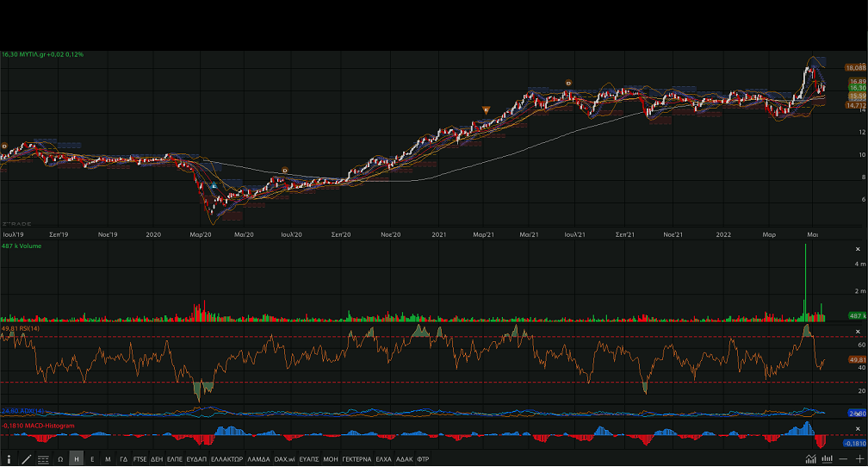Close the RSI(14) indicator panel

(x=857, y=330)
